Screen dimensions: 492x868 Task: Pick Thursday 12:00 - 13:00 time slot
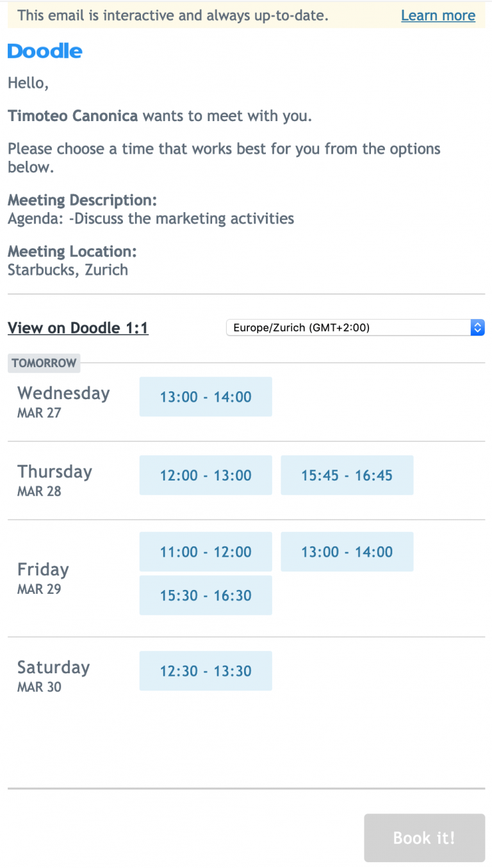[206, 475]
